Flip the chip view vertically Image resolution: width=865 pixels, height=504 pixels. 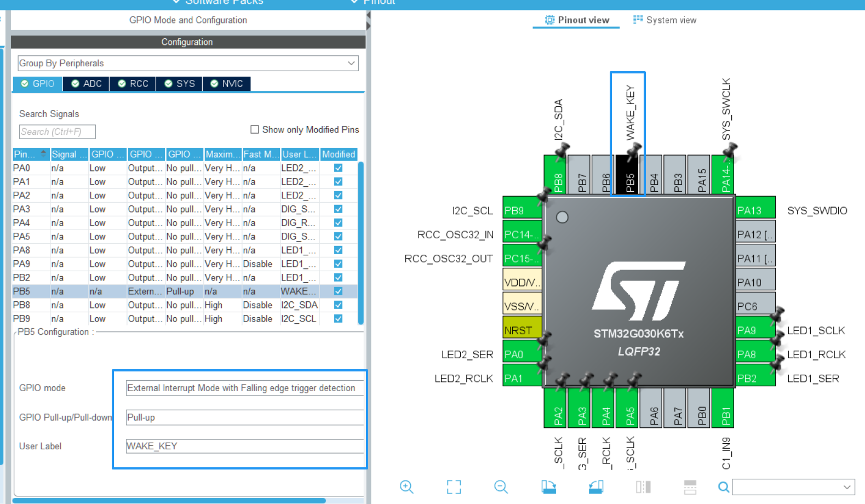[690, 486]
